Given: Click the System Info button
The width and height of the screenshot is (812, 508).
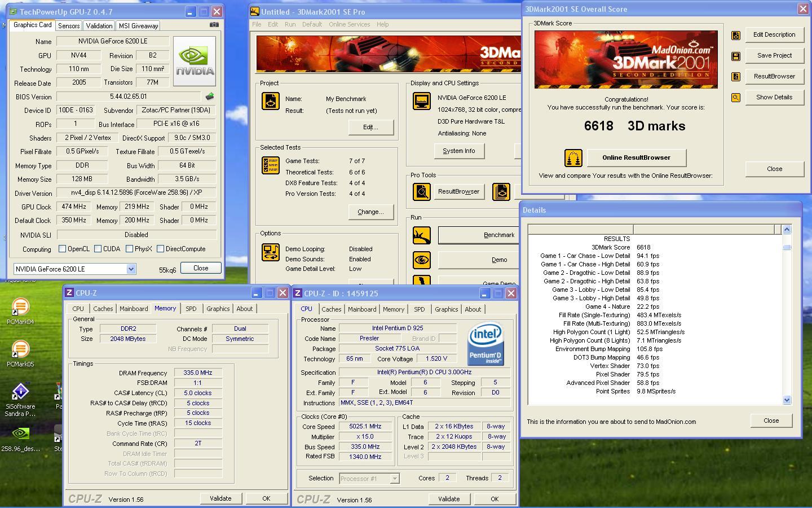Looking at the screenshot, I should [x=458, y=151].
